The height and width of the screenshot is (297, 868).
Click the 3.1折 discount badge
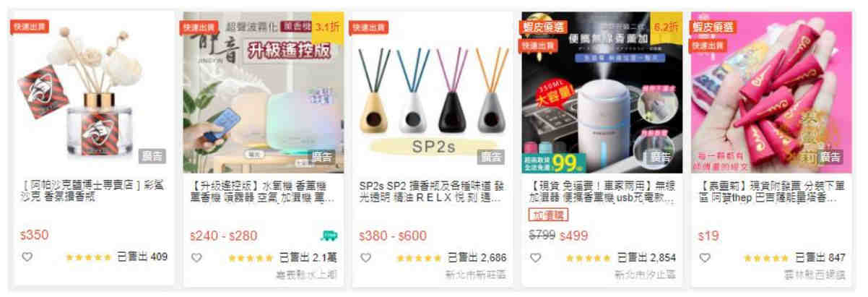[x=328, y=27]
